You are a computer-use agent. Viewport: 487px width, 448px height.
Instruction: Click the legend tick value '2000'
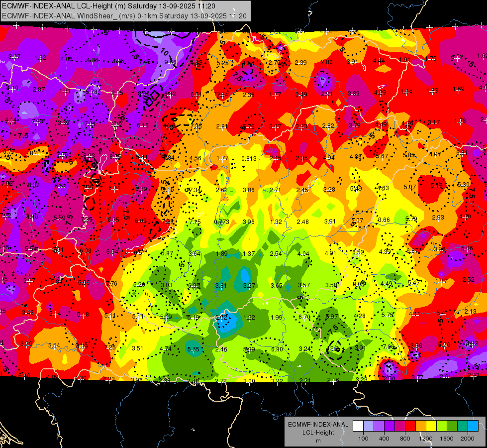[468, 439]
